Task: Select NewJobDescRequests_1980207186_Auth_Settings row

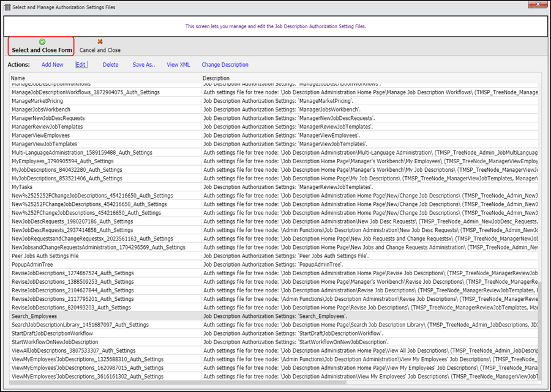Action: click(x=274, y=221)
